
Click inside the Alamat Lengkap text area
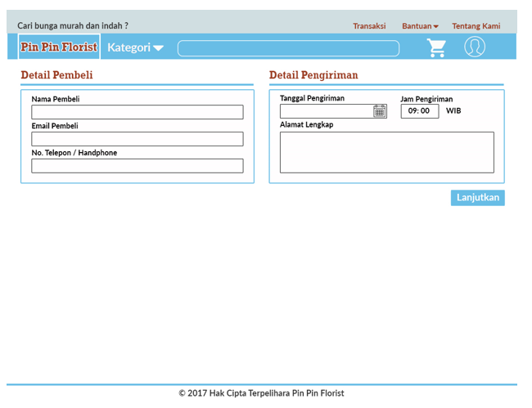coord(386,152)
